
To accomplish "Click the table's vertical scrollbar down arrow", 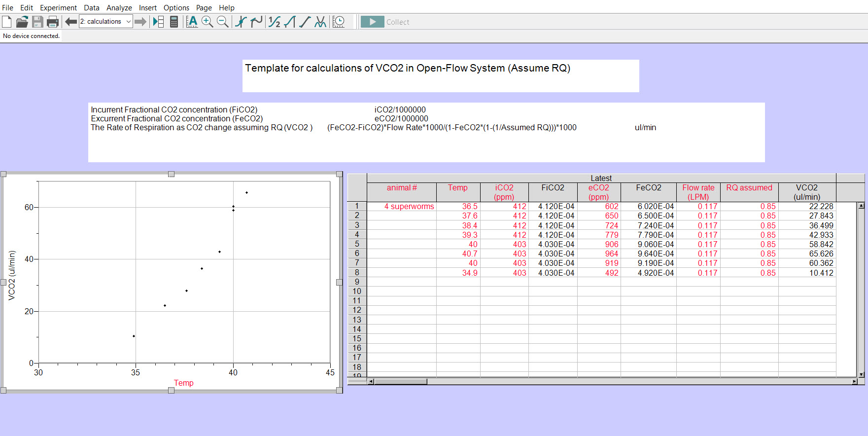I will tap(861, 375).
